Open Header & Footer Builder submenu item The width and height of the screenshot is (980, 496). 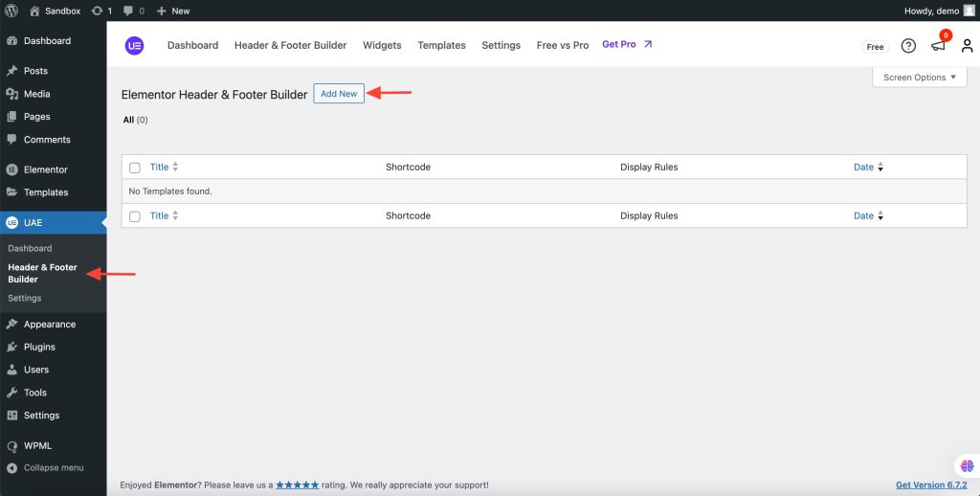[x=42, y=273]
